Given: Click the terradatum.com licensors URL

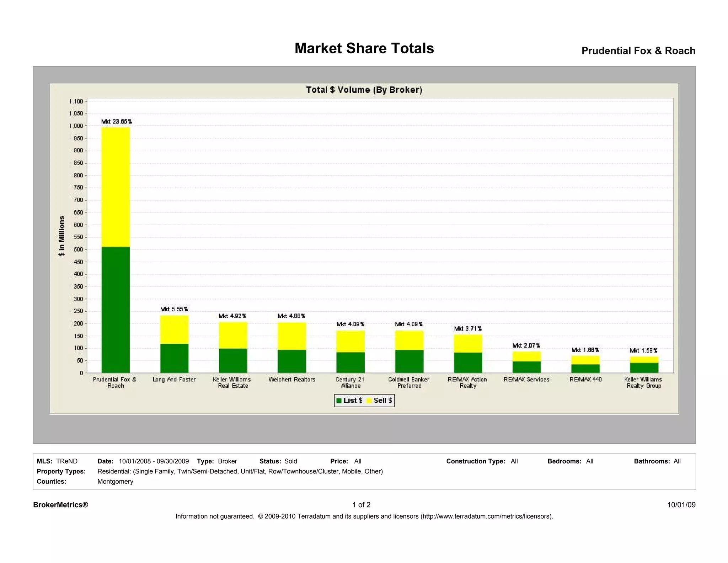Looking at the screenshot, I should (486, 516).
